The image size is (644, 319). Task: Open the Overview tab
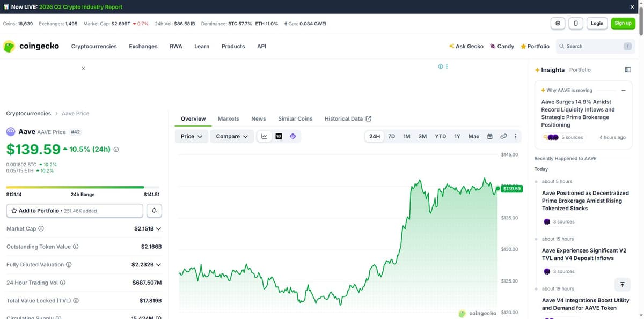tap(193, 118)
